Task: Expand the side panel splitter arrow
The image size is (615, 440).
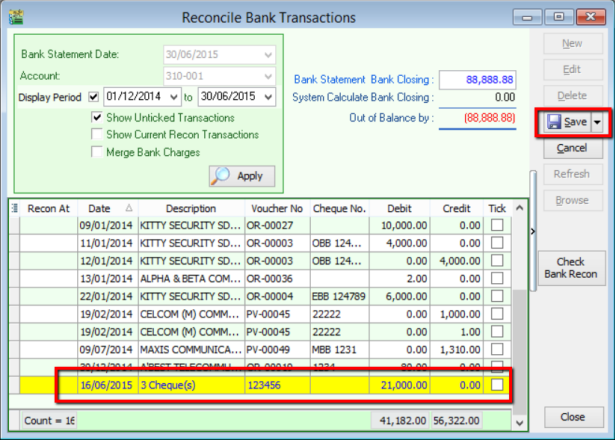Action: (532, 231)
